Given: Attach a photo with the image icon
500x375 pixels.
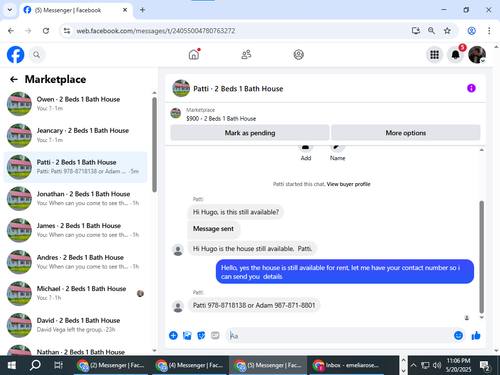Looking at the screenshot, I should pyautogui.click(x=187, y=335).
